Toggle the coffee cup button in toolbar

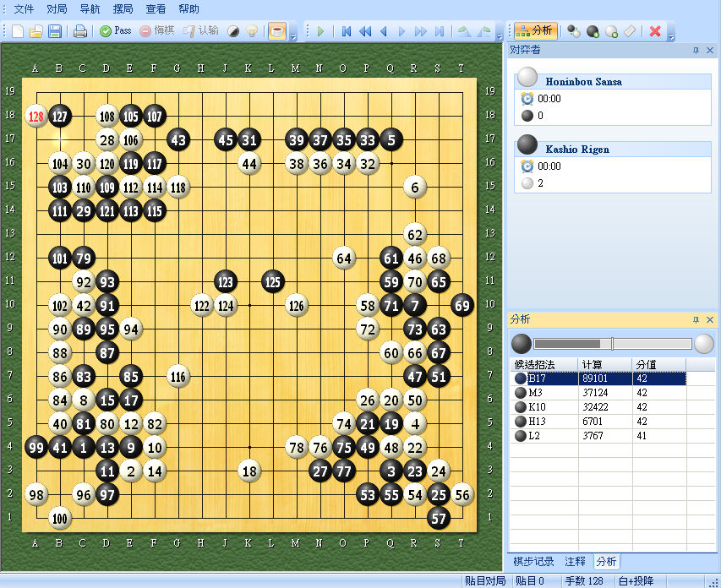coord(276,31)
